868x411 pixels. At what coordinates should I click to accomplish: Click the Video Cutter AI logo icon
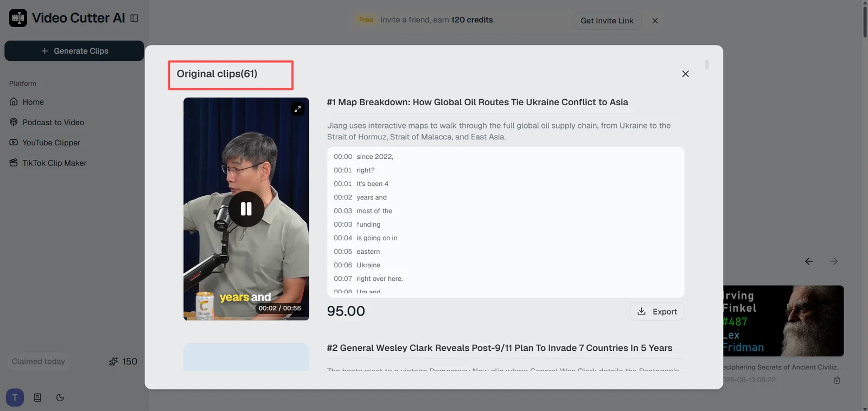tap(18, 18)
